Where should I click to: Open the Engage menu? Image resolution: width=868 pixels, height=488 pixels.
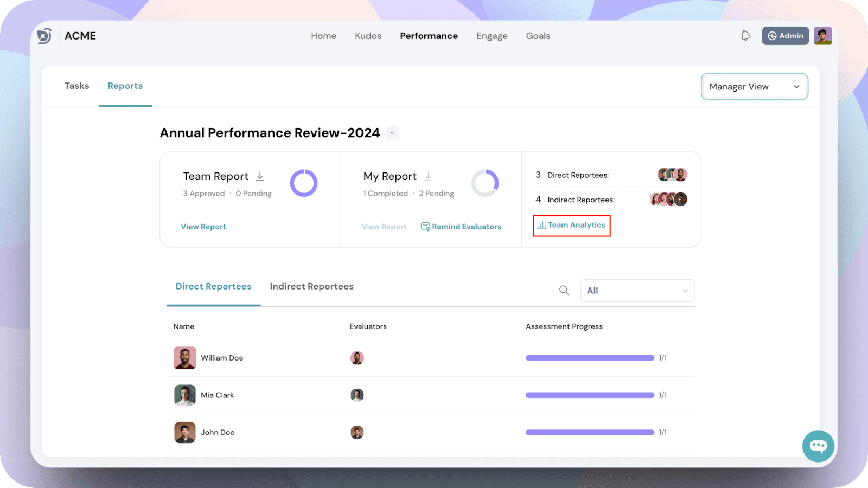click(492, 36)
